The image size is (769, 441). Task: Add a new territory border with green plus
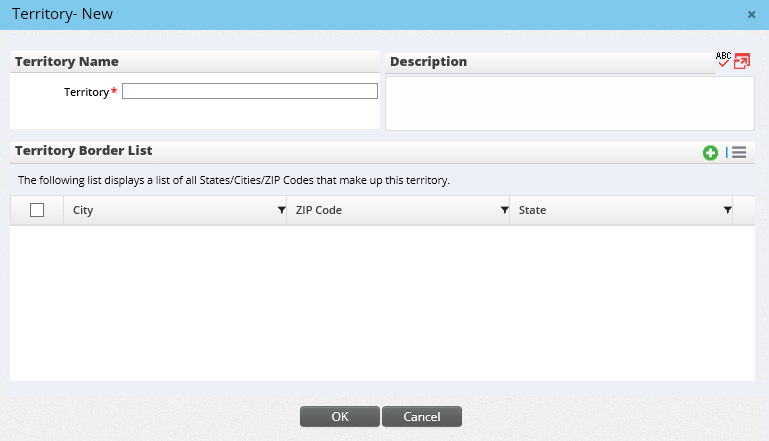click(710, 153)
